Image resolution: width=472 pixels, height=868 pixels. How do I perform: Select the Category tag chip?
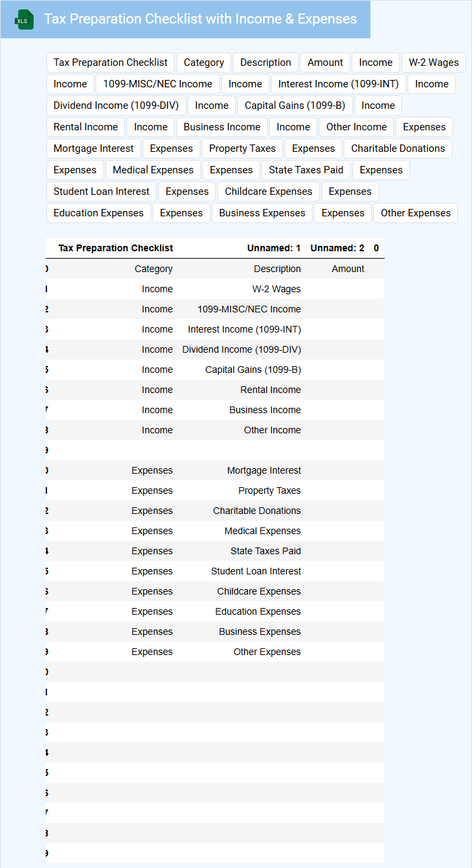[204, 62]
